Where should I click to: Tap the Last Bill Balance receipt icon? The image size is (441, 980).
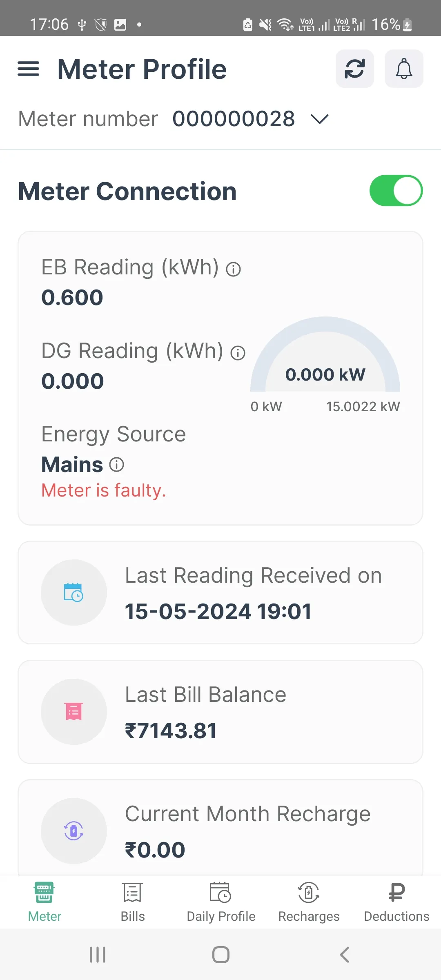pyautogui.click(x=73, y=712)
